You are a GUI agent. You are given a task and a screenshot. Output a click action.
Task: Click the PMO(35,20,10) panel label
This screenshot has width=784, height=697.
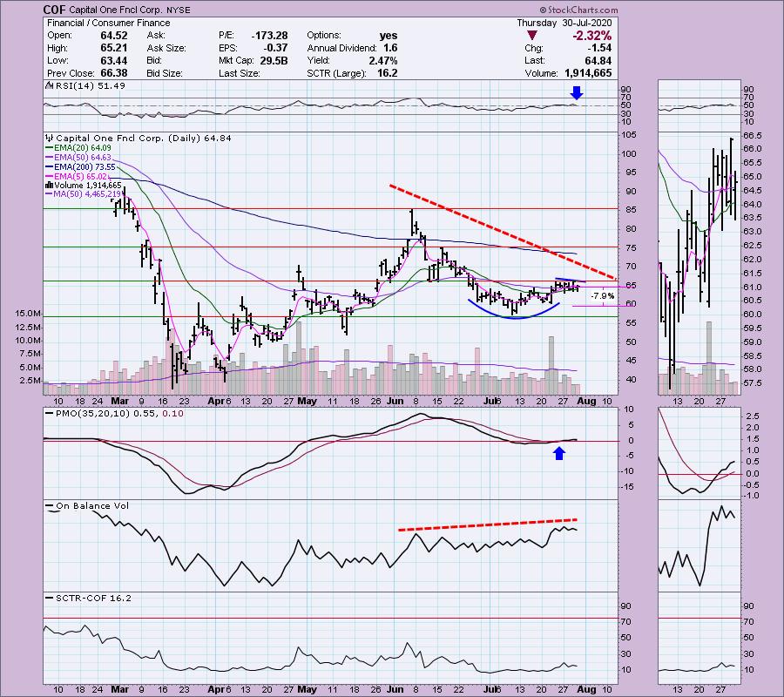tap(119, 414)
